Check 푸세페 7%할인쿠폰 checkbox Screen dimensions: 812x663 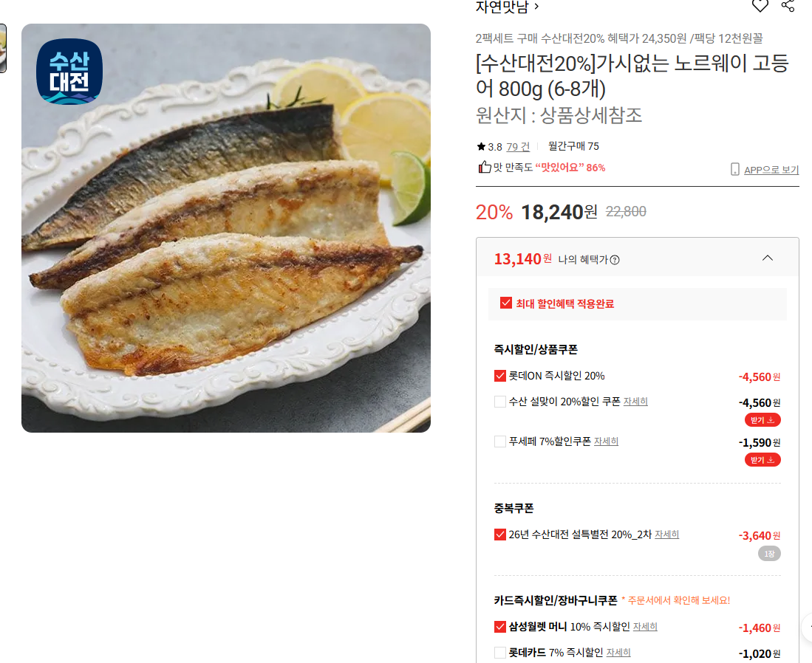499,442
